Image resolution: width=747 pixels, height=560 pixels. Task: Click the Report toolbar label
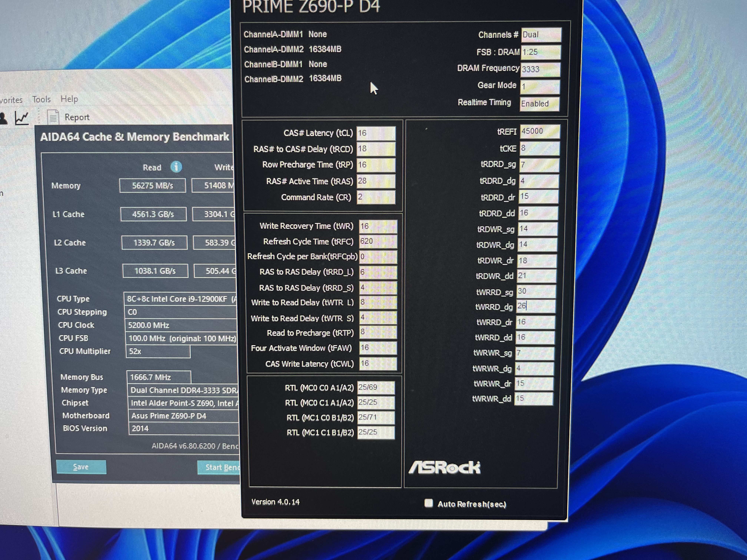[77, 117]
